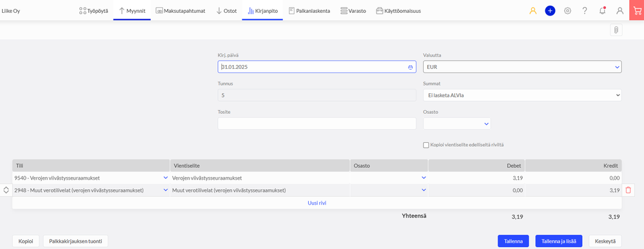The width and height of the screenshot is (644, 249).
Task: Open the Kirjanpito menu
Action: click(263, 11)
